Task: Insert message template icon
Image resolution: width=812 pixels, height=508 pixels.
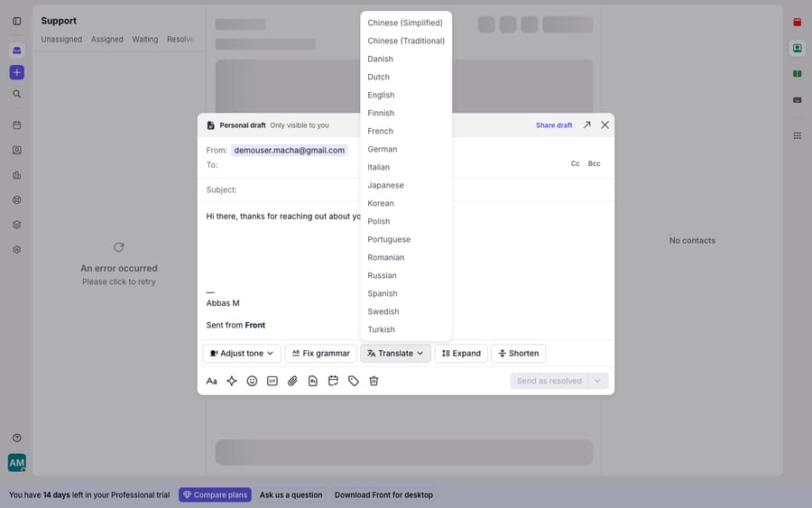Action: (313, 381)
